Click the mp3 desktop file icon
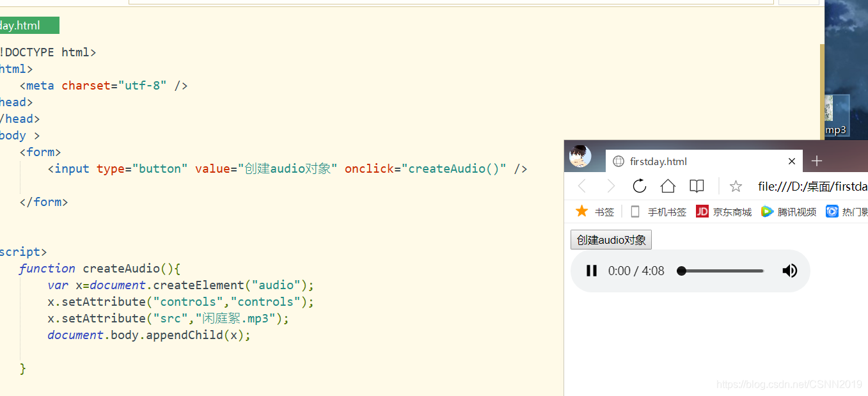Screen dimensions: 868x396 pyautogui.click(x=835, y=116)
